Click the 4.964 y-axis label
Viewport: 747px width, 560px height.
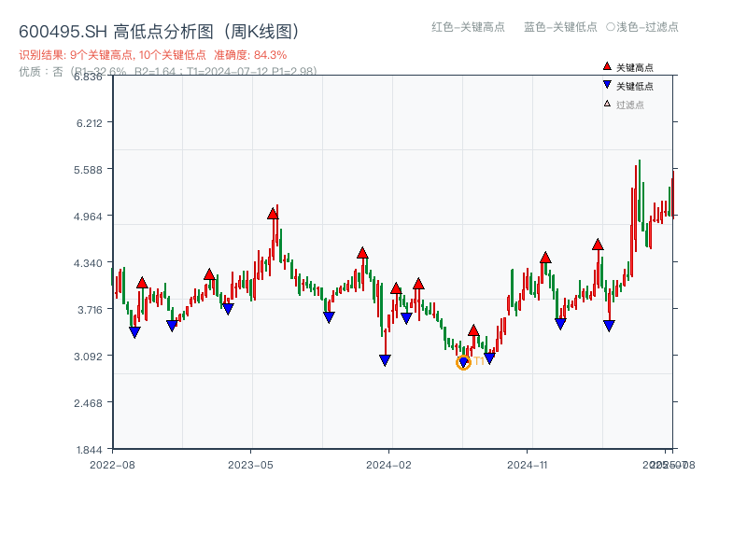[x=88, y=217]
